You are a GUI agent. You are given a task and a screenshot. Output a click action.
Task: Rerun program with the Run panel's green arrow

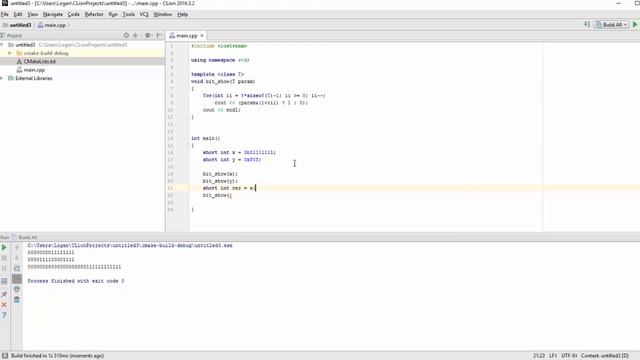click(4, 247)
